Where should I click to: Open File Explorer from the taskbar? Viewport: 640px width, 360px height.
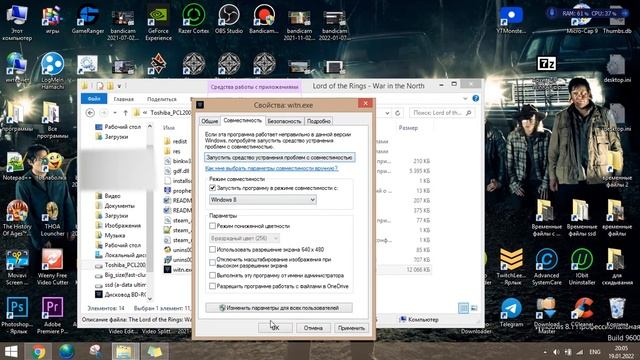124,351
